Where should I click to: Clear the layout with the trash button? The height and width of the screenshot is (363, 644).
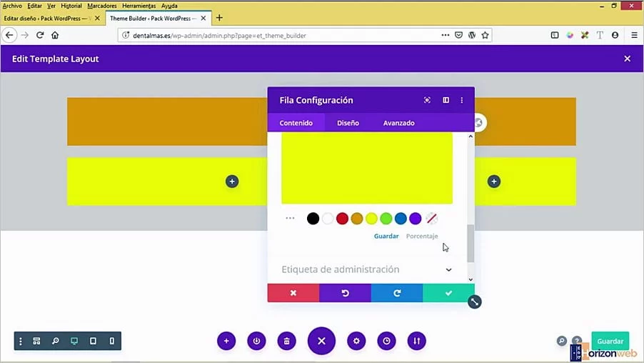coord(287,342)
